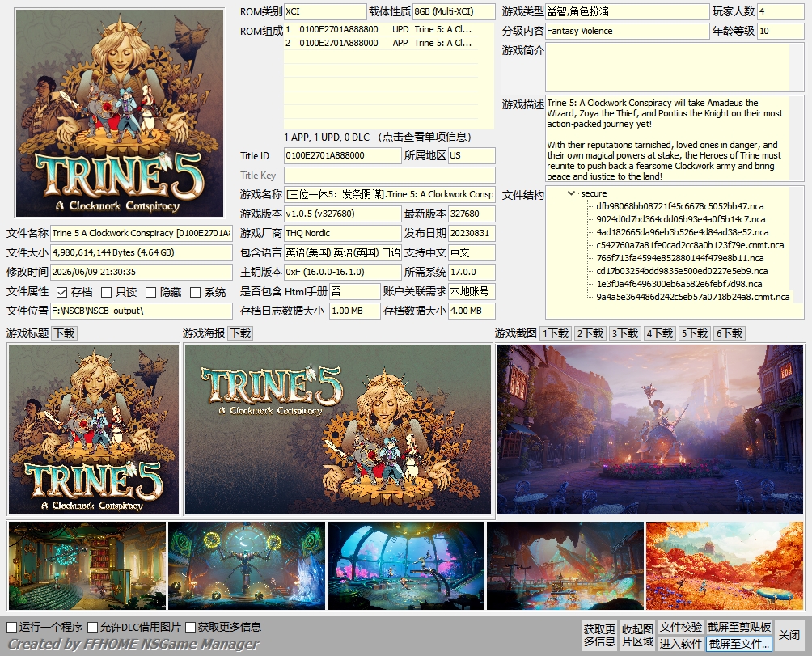This screenshot has width=812, height=656.
Task: Click the 分级内容 Fantasy Violence field
Action: click(627, 31)
